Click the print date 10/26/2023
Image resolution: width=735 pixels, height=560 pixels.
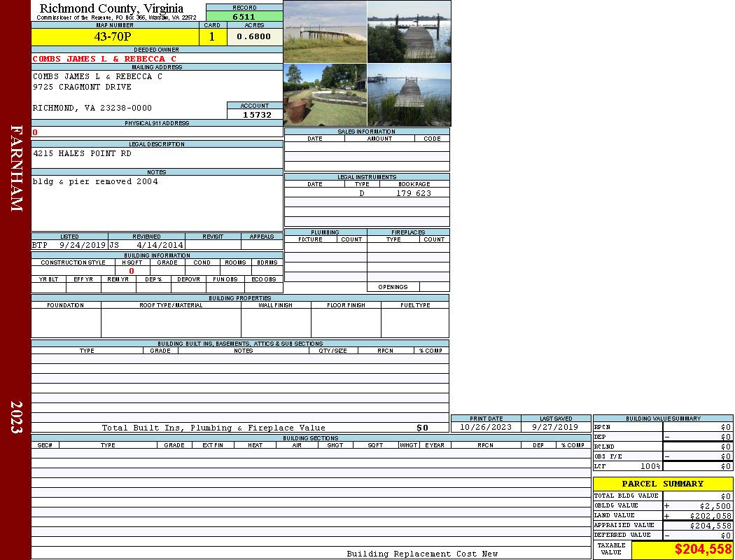[x=486, y=427]
